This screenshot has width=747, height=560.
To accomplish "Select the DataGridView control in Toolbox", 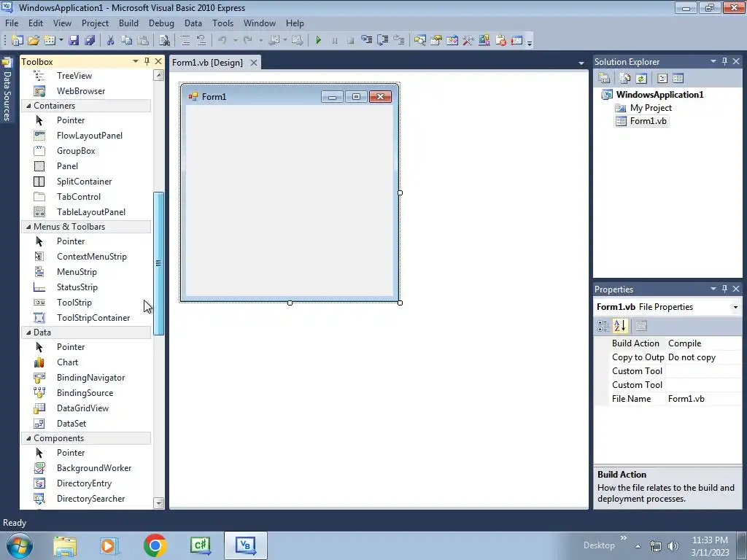I will tap(86, 408).
